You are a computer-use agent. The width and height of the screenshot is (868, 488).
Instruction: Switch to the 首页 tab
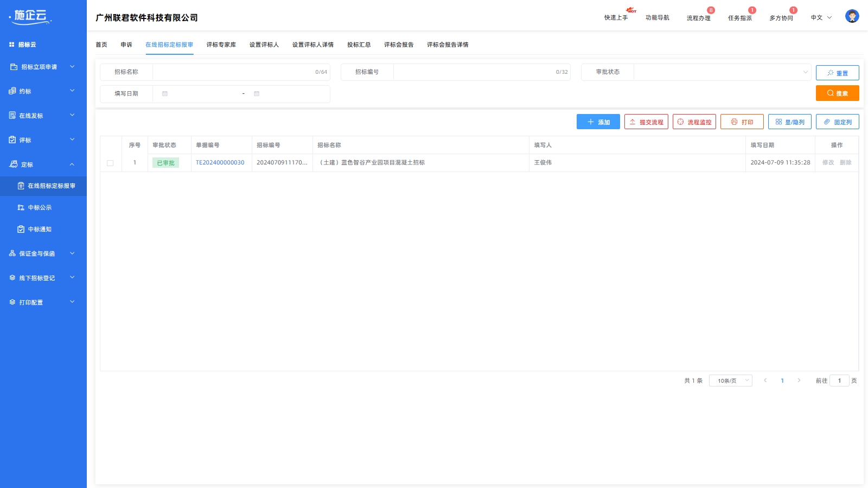[101, 45]
